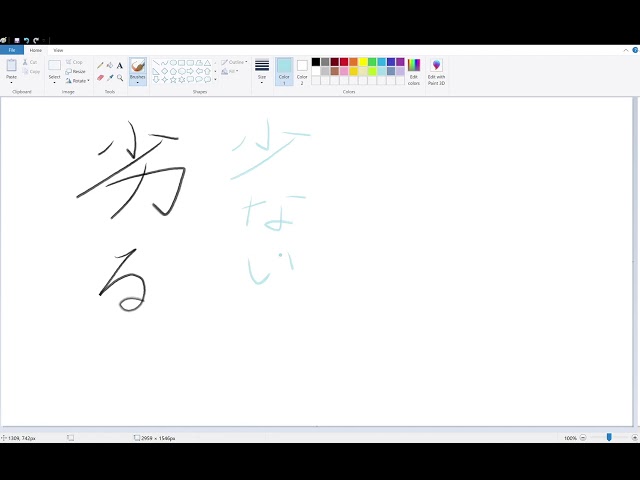The image size is (640, 480).
Task: Pick the orange color swatch
Action: (x=353, y=62)
